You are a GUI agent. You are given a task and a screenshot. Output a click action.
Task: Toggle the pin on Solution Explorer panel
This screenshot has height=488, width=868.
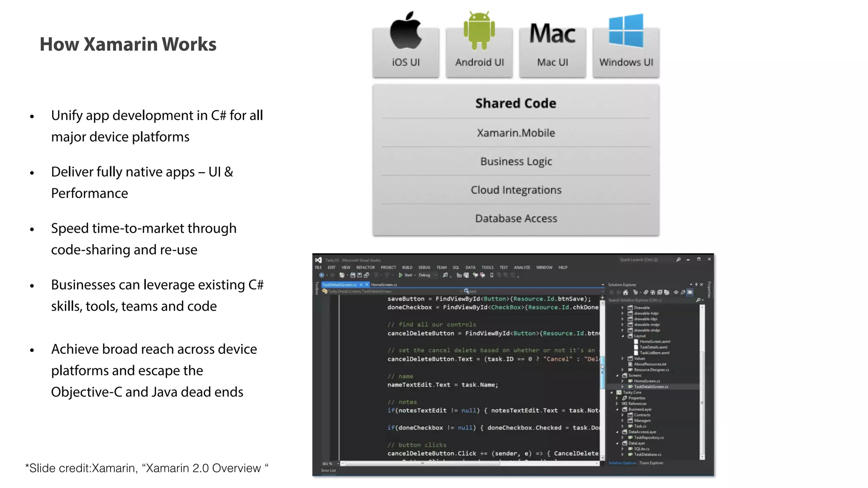[696, 285]
